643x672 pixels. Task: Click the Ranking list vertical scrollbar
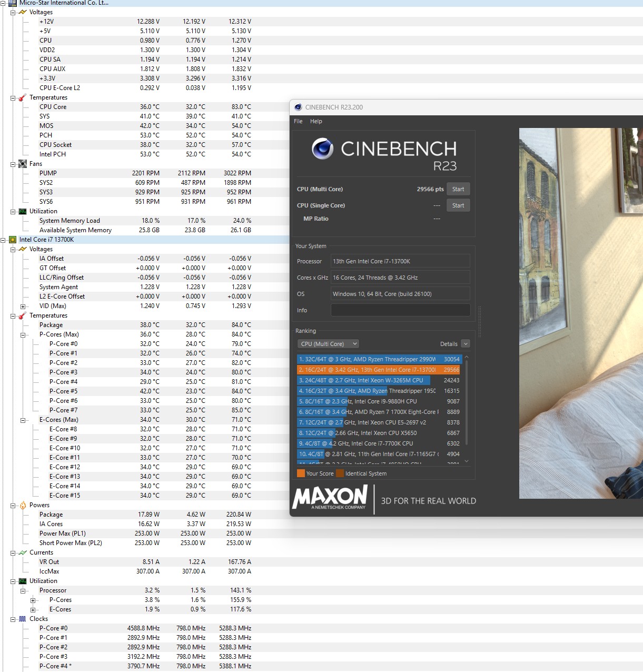point(467,403)
